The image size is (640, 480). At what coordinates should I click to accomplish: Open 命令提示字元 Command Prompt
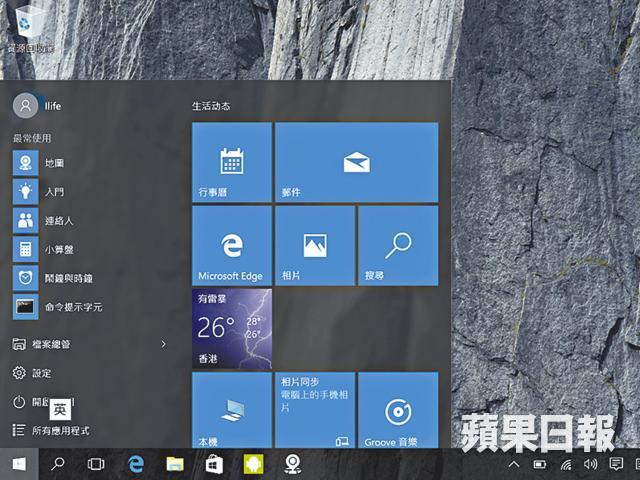pyautogui.click(x=57, y=307)
